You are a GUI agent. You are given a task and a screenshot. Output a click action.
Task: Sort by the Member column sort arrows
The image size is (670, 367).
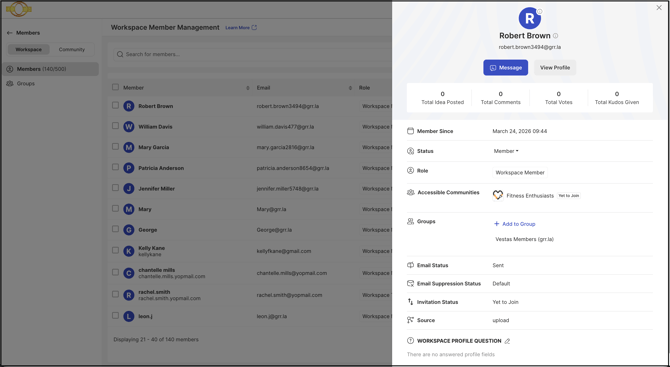(x=248, y=88)
